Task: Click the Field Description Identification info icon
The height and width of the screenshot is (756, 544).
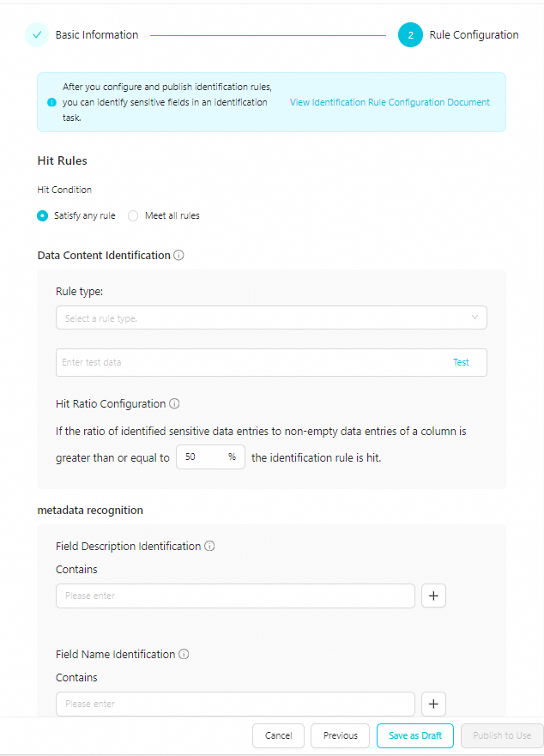Action: tap(209, 546)
